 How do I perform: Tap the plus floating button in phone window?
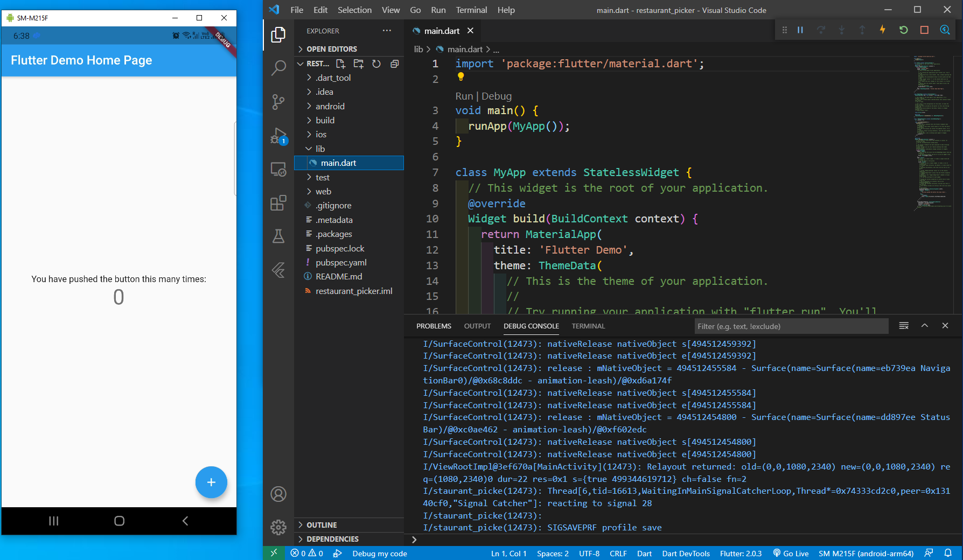coord(211,482)
